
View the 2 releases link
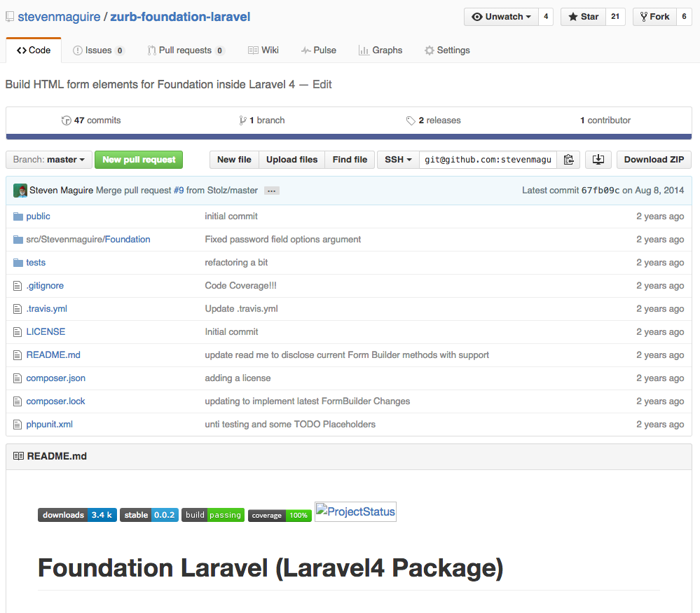click(x=434, y=120)
